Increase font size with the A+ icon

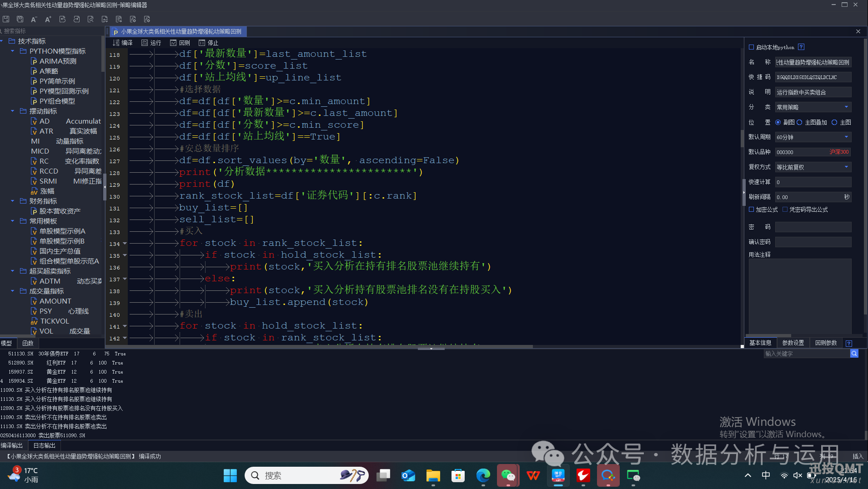pos(48,19)
